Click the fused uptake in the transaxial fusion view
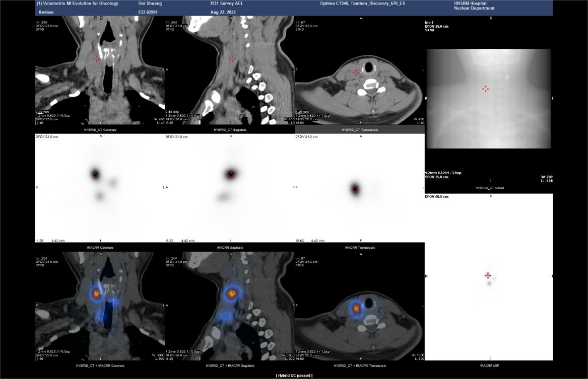 356,308
